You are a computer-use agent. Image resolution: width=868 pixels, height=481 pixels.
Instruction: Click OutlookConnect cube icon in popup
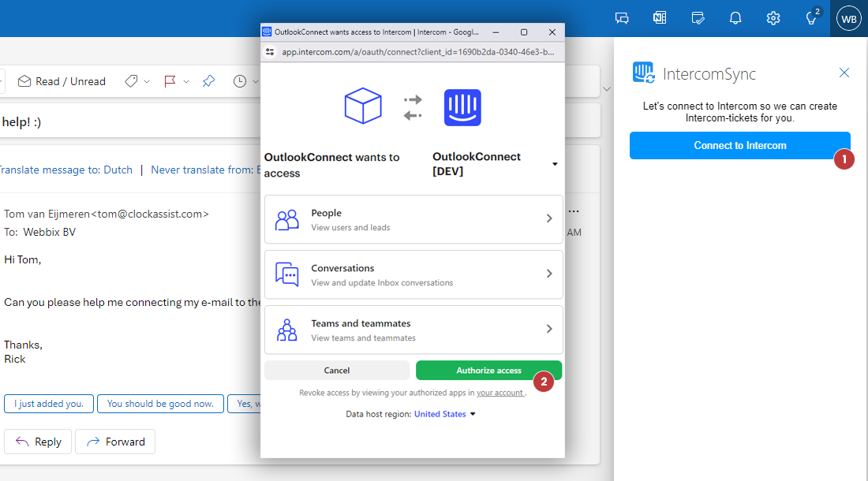[x=363, y=106]
